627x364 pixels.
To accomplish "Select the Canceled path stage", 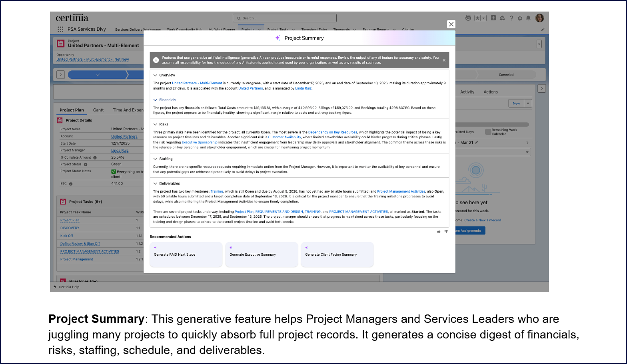I will pos(506,75).
